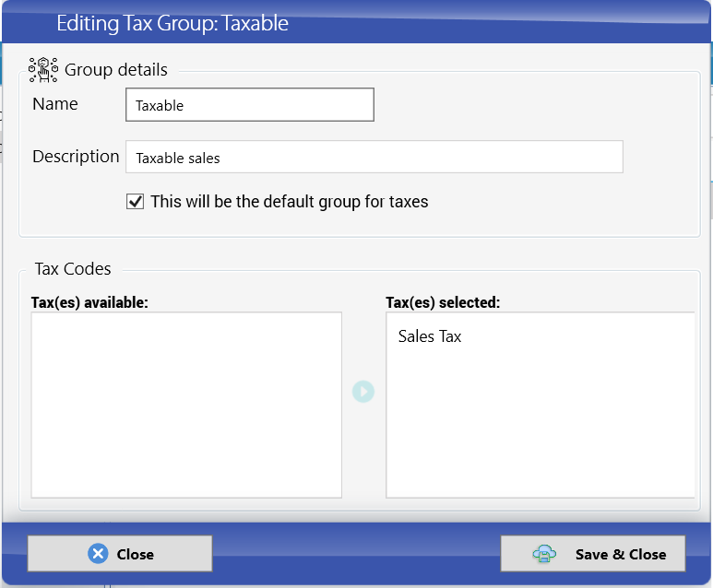
Task: Click the Name input field
Action: [250, 105]
